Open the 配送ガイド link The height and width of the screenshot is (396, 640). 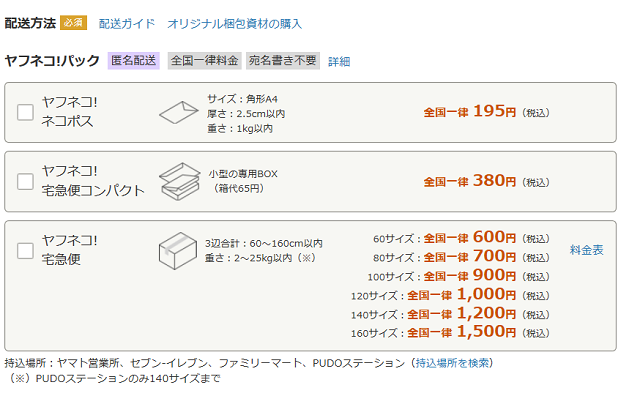tap(127, 24)
